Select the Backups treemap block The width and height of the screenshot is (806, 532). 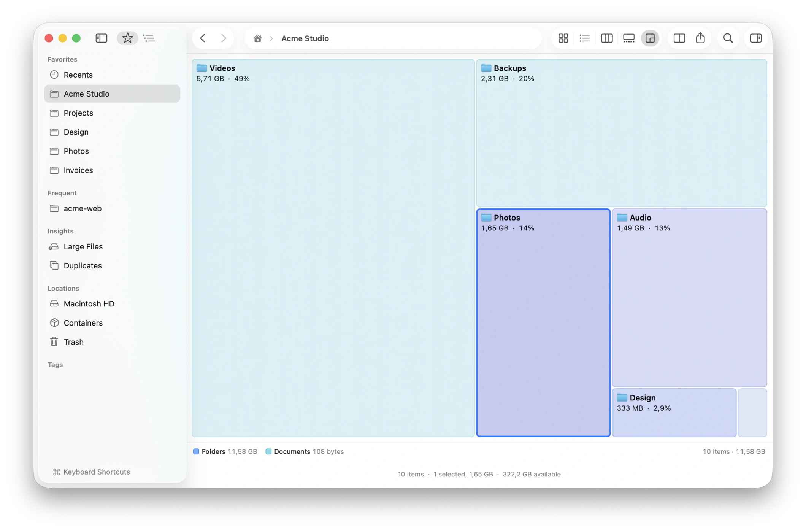click(621, 133)
